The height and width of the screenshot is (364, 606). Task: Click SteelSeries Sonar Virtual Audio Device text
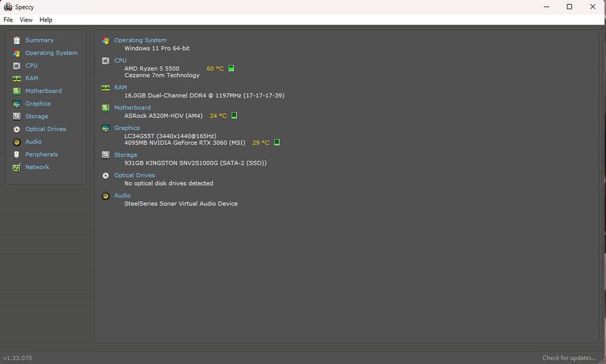coord(181,204)
